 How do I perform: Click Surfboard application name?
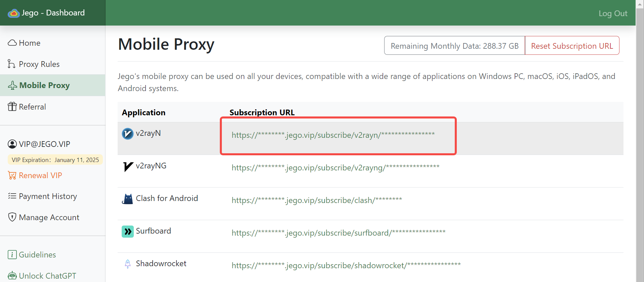(153, 231)
